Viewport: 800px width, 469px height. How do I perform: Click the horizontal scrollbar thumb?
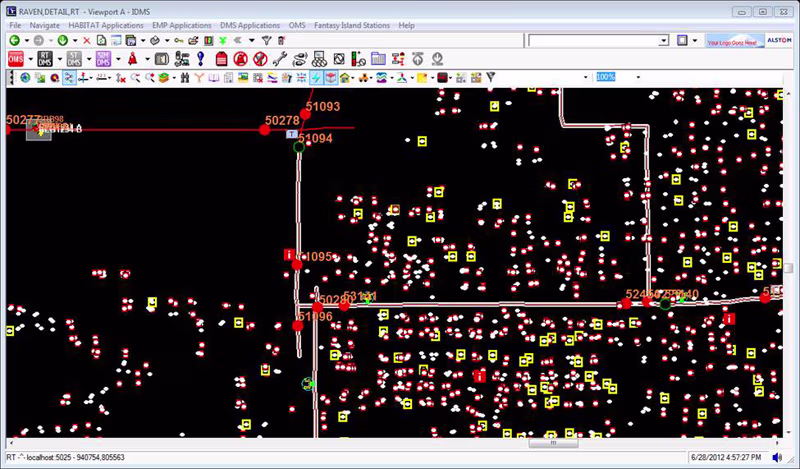(553, 443)
